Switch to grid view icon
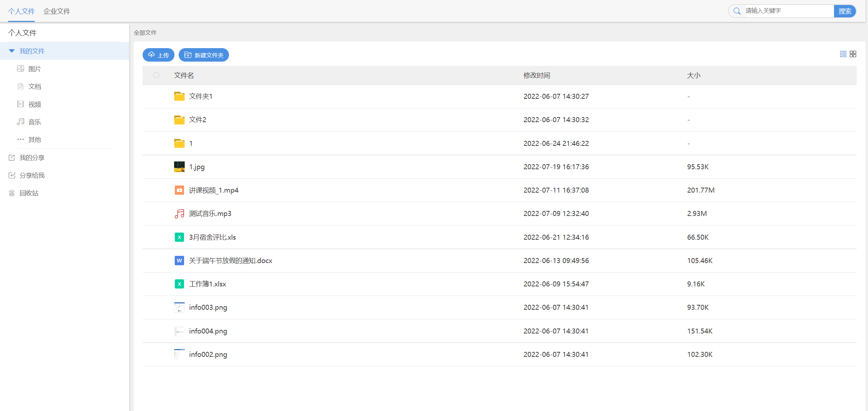This screenshot has height=411, width=868. 853,54
